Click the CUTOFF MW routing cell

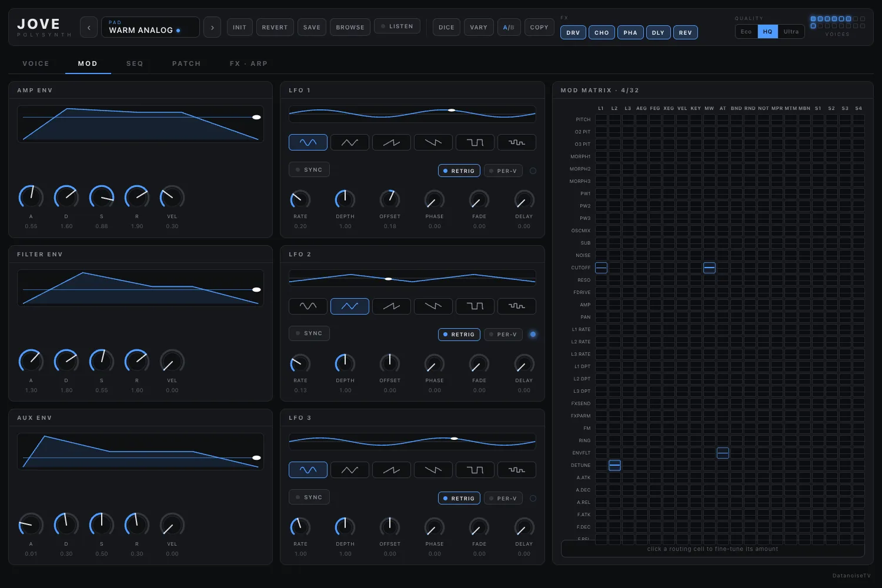709,268
